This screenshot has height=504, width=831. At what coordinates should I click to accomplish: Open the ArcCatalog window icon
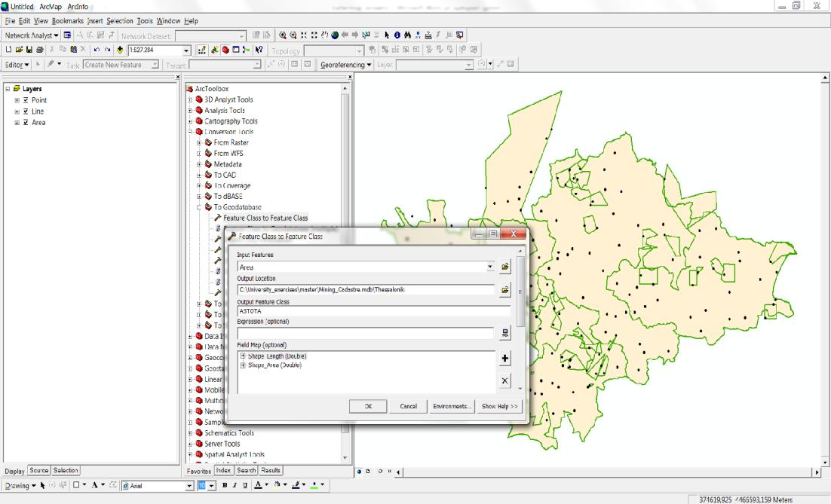(x=215, y=50)
